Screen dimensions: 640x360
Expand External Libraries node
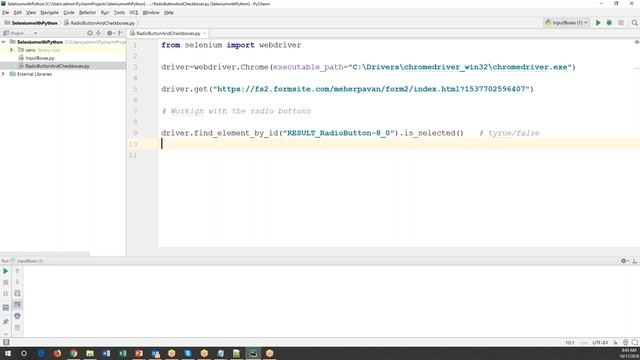(x=4, y=74)
